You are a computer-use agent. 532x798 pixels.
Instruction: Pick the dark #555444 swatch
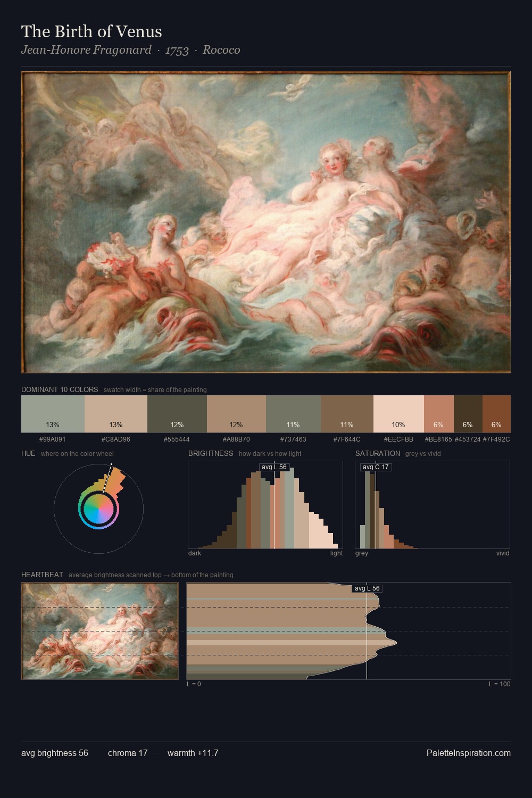tap(177, 414)
